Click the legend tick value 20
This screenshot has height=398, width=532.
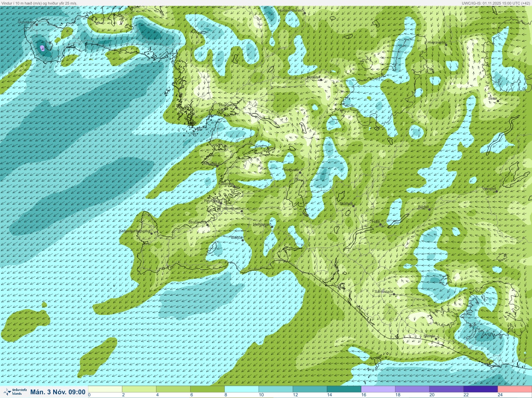(432, 395)
